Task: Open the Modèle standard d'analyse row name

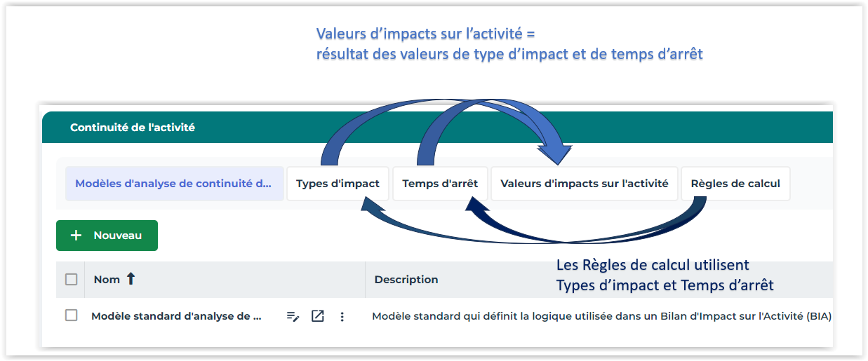Action: coord(176,316)
